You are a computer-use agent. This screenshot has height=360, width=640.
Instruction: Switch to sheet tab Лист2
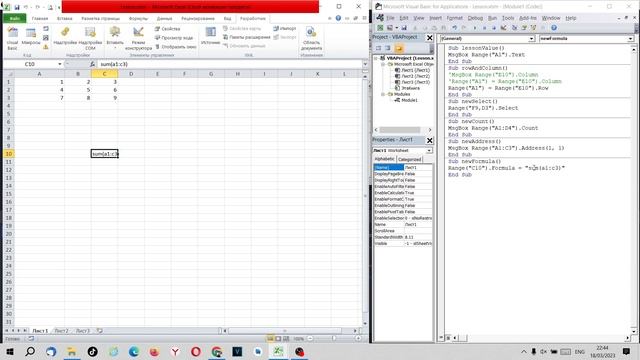61,331
